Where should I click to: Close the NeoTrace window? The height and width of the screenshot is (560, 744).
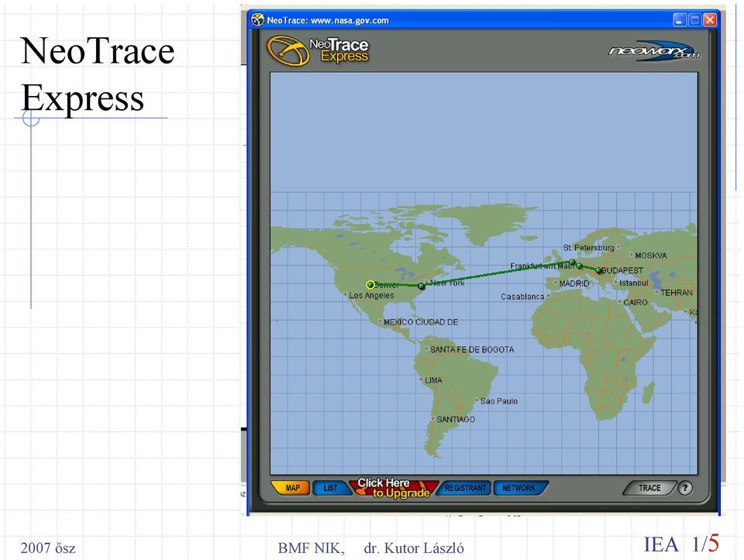(x=709, y=20)
